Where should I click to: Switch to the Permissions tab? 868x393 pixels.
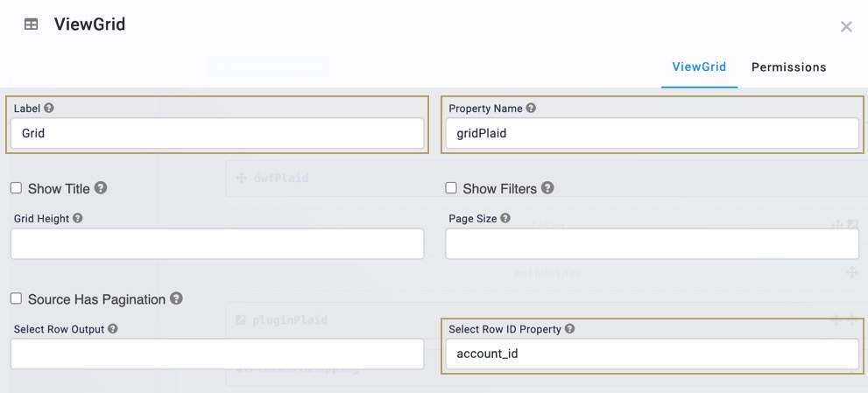(789, 67)
